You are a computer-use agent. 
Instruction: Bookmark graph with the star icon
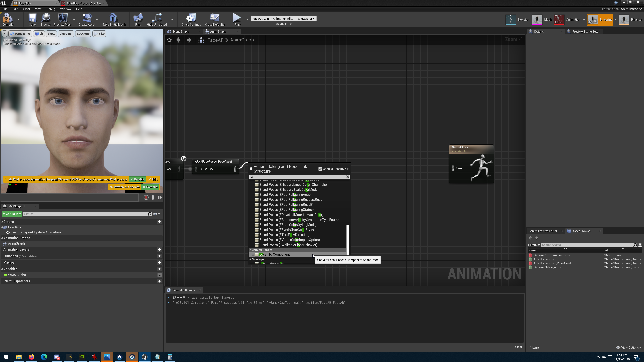169,40
